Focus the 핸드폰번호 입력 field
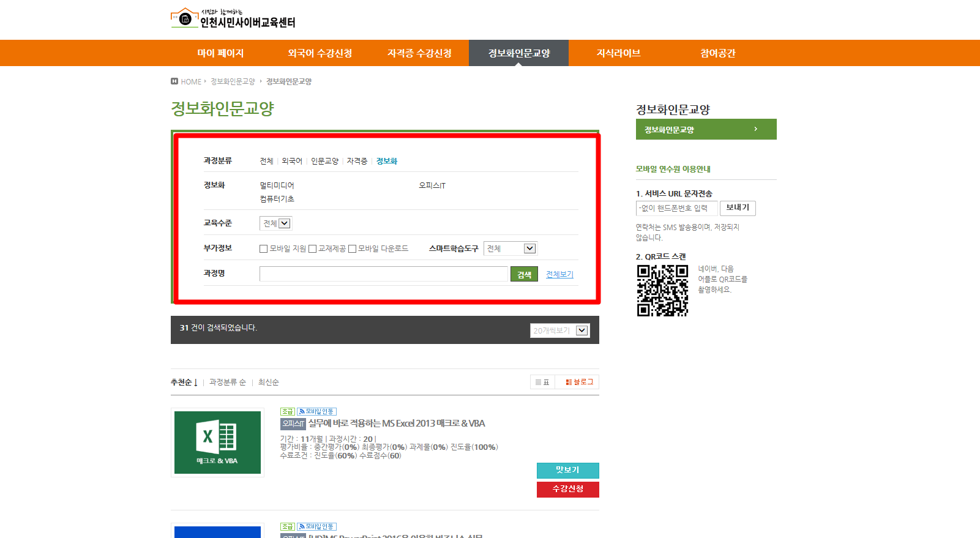 coord(676,208)
